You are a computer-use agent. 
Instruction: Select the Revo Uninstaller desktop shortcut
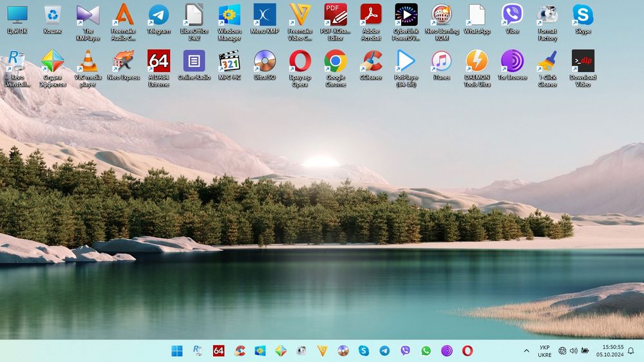pyautogui.click(x=17, y=69)
